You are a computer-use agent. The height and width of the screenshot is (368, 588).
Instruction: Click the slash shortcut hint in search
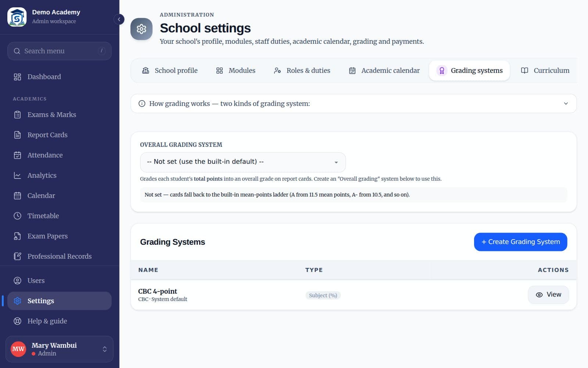(x=102, y=51)
